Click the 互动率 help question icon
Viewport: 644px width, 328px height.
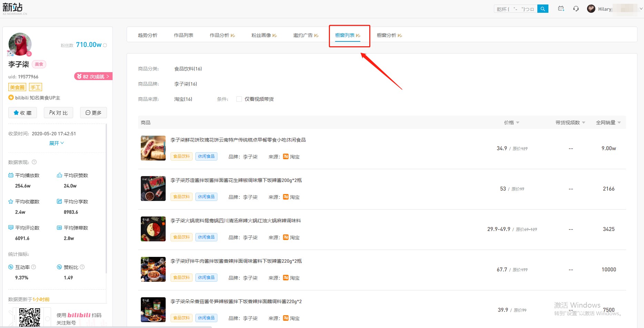pyautogui.click(x=33, y=267)
